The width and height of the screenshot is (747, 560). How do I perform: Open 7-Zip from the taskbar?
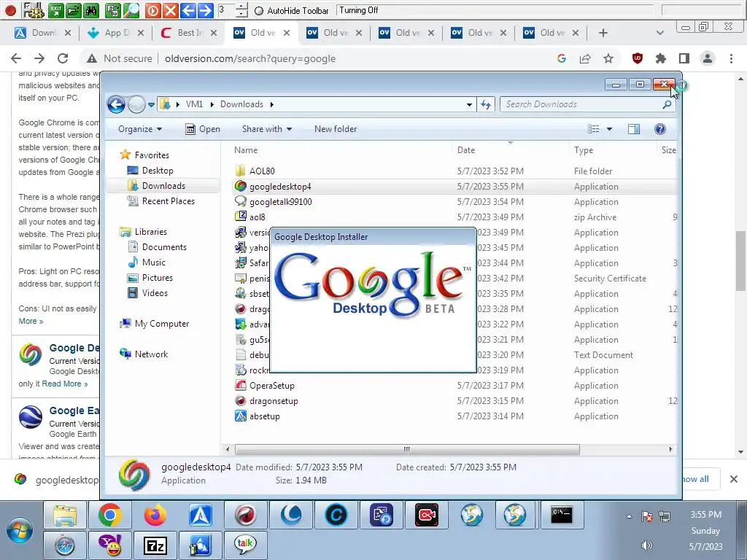coord(155,545)
